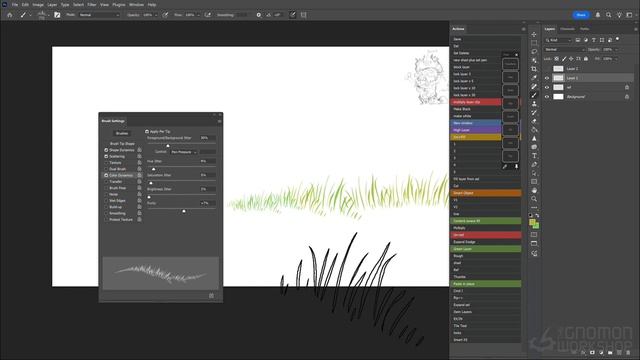Viewport: 640px width, 360px height.
Task: Select the Clone Stamp tool
Action: point(534,104)
